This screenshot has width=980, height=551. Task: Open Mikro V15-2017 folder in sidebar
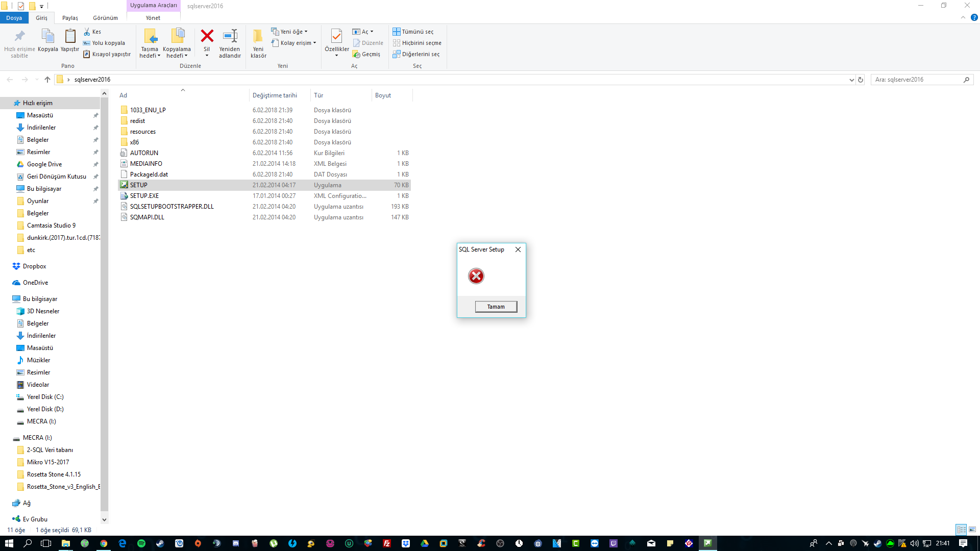(x=48, y=462)
